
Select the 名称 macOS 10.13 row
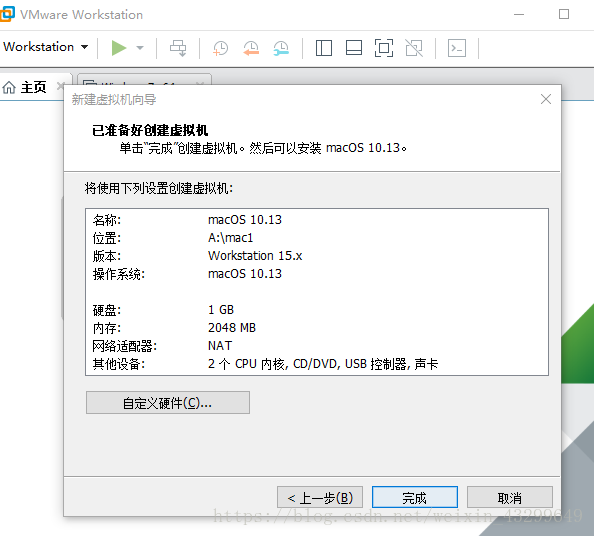(x=317, y=220)
